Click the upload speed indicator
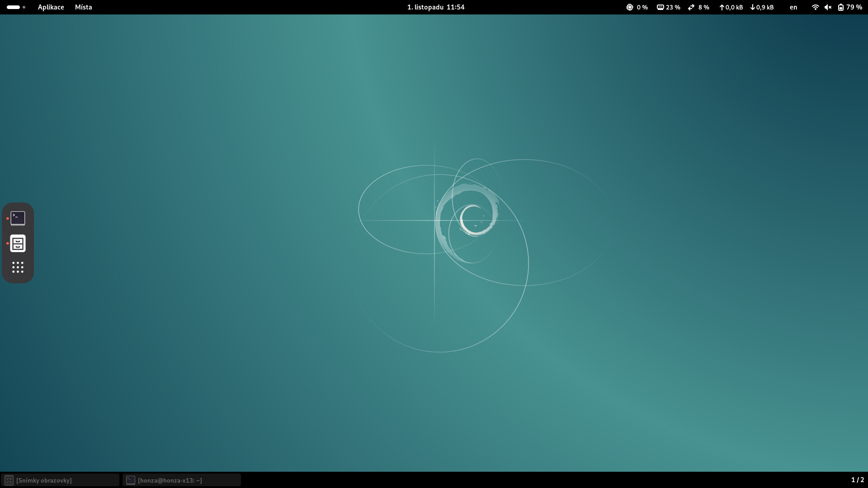Viewport: 868px width, 488px height. click(x=731, y=7)
